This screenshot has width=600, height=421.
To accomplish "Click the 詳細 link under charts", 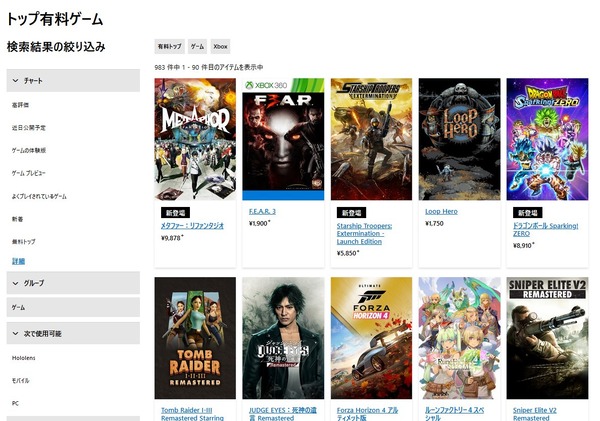I will click(x=18, y=261).
